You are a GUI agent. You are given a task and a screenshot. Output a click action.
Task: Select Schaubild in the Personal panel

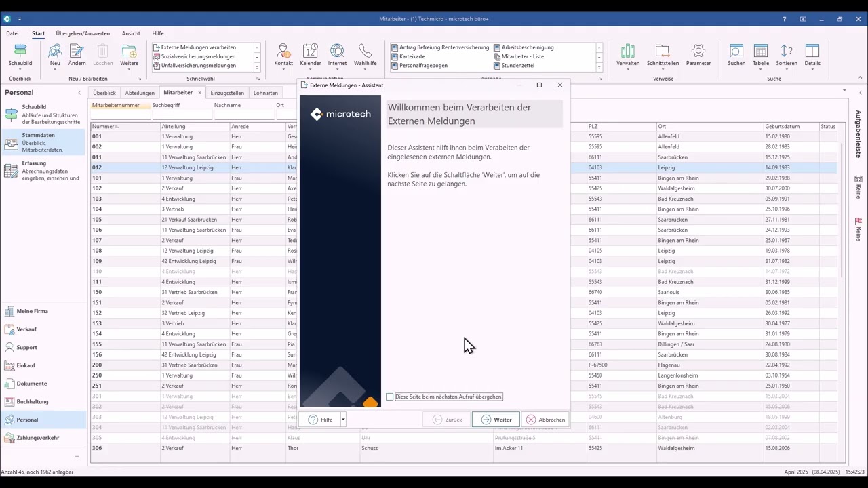pyautogui.click(x=43, y=115)
